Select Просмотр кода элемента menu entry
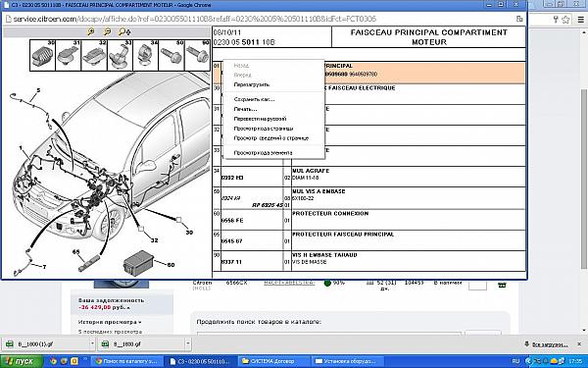Screen dimensions: 588x368 263,153
